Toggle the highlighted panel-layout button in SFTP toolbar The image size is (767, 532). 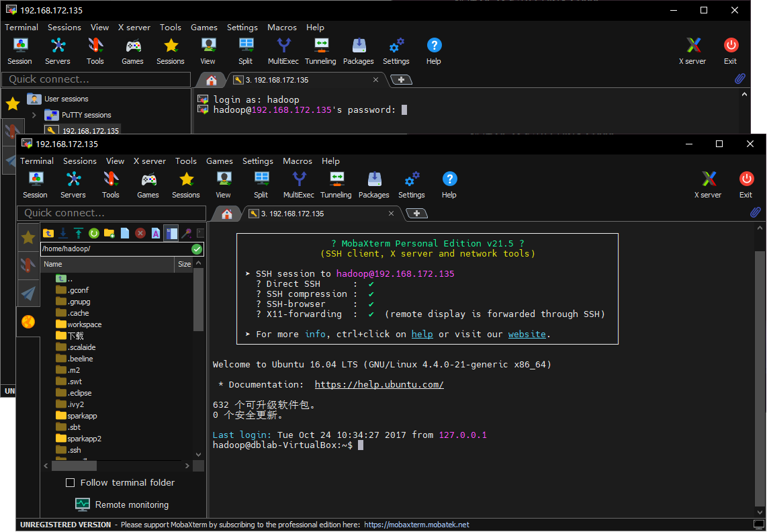point(171,234)
